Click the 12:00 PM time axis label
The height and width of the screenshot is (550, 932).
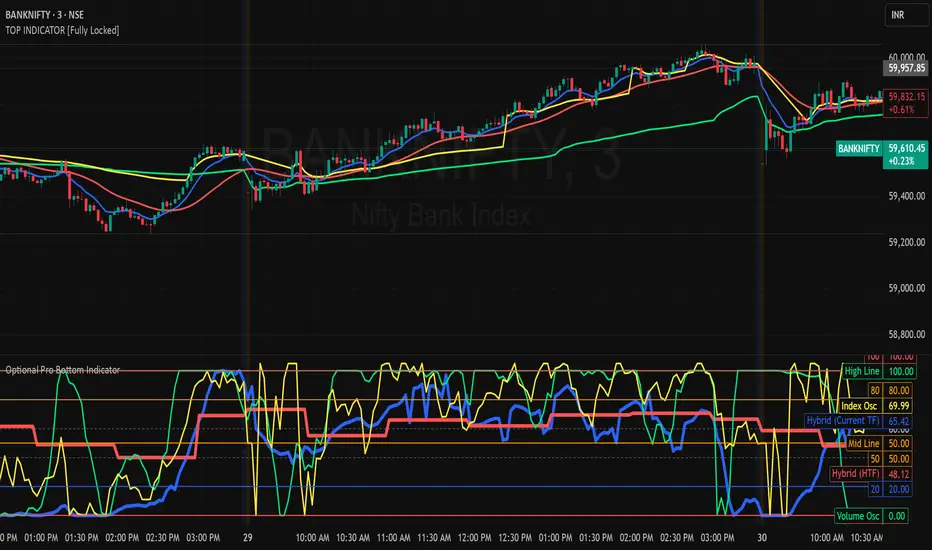click(474, 538)
